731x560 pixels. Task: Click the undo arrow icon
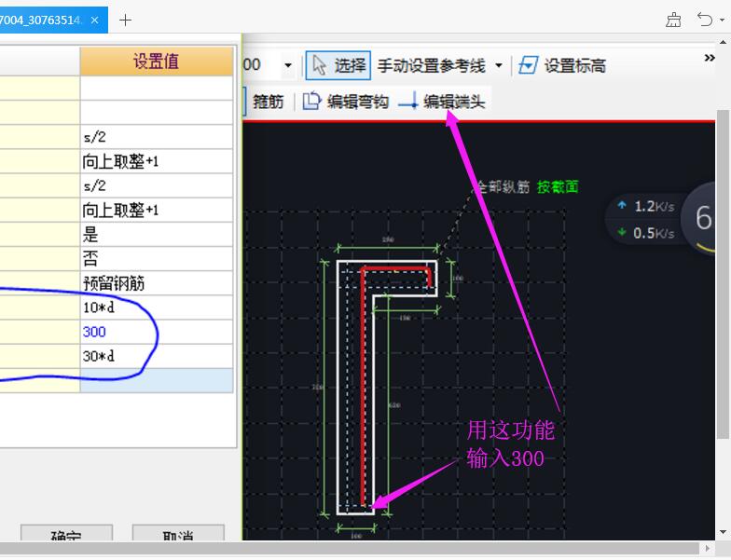pyautogui.click(x=705, y=20)
